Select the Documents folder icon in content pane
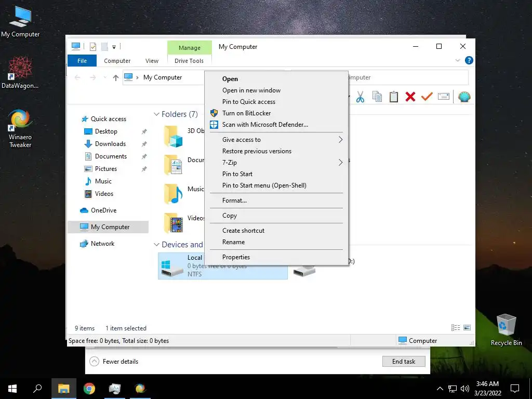Image resolution: width=532 pixels, height=399 pixels. click(x=174, y=165)
